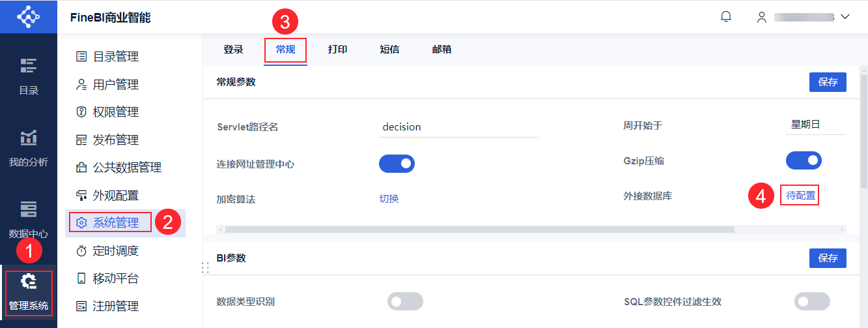
Task: Turn off the Gzip压缩 switch
Action: [804, 160]
